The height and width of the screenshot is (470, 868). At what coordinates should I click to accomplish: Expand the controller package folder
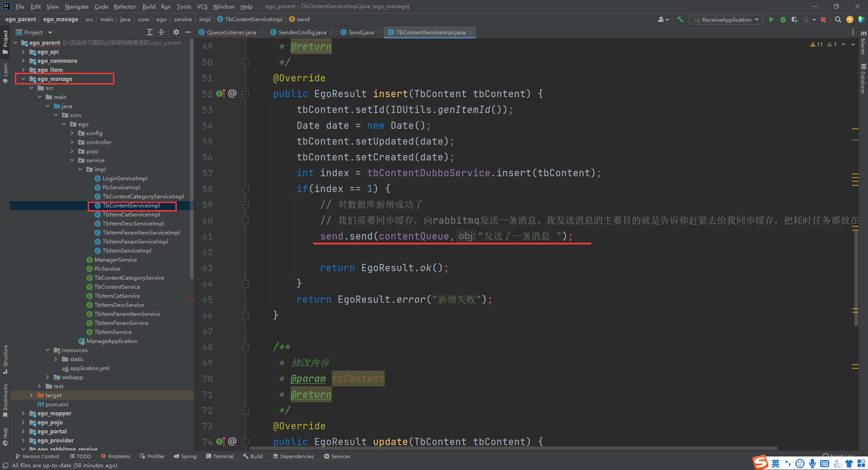72,142
